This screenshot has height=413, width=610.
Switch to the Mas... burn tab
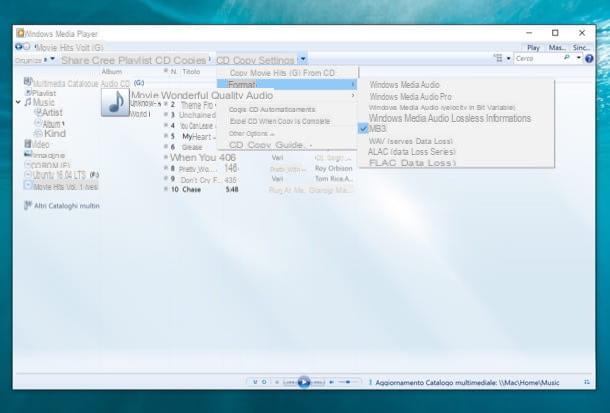(x=557, y=47)
